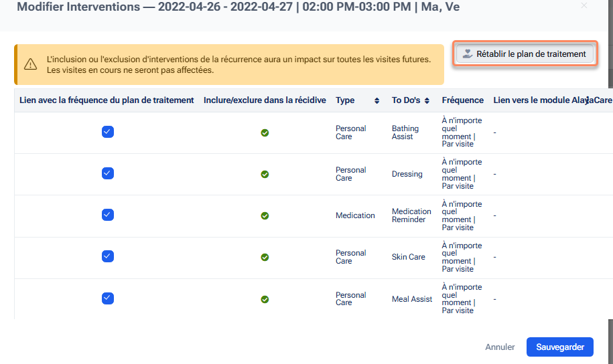This screenshot has width=613, height=364.
Task: Toggle the Skin Care treatment plan checkbox
Action: coord(108,256)
